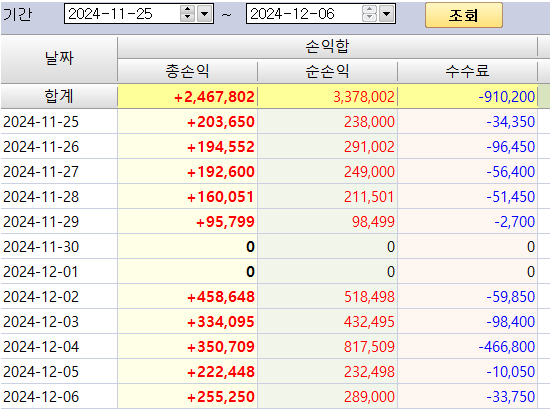Image resolution: width=550 pixels, height=415 pixels.
Task: Click the 98,499 cell
Action: click(x=327, y=221)
